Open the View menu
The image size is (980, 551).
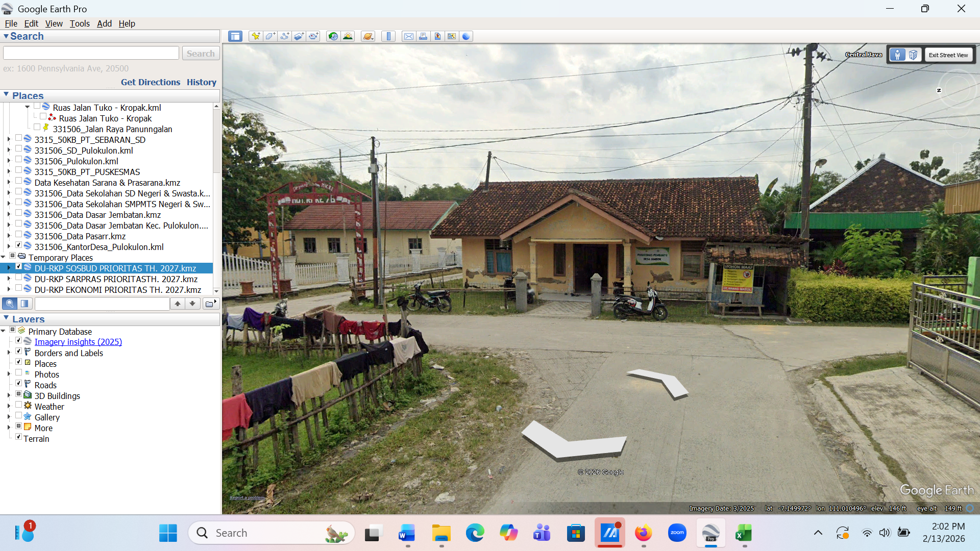pyautogui.click(x=54, y=23)
